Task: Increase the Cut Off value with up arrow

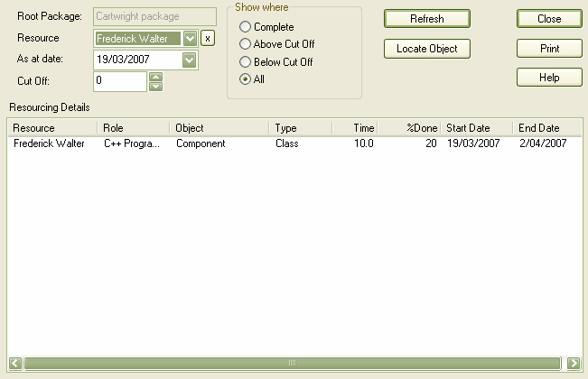Action: tap(155, 77)
